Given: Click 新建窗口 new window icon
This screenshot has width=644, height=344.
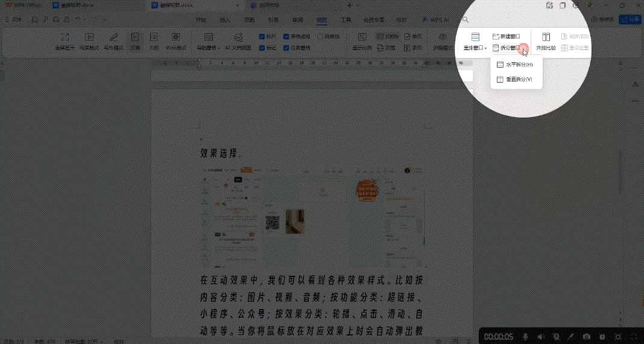Looking at the screenshot, I should (506, 36).
